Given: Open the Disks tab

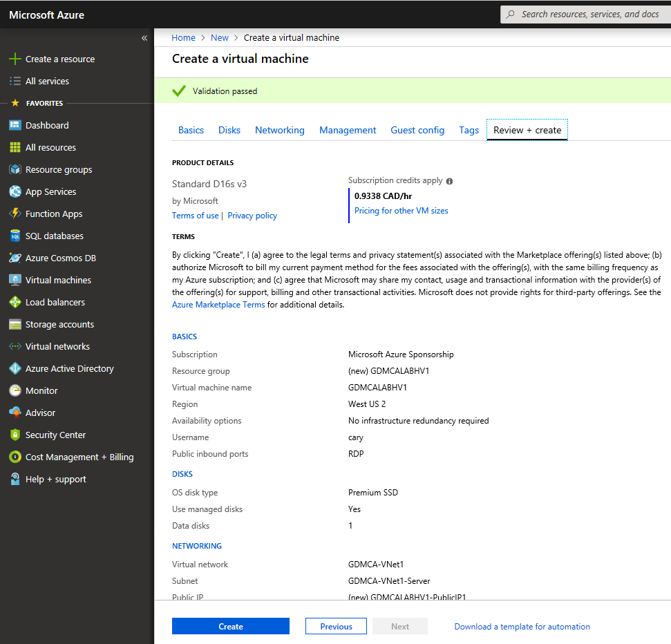Looking at the screenshot, I should coord(229,130).
